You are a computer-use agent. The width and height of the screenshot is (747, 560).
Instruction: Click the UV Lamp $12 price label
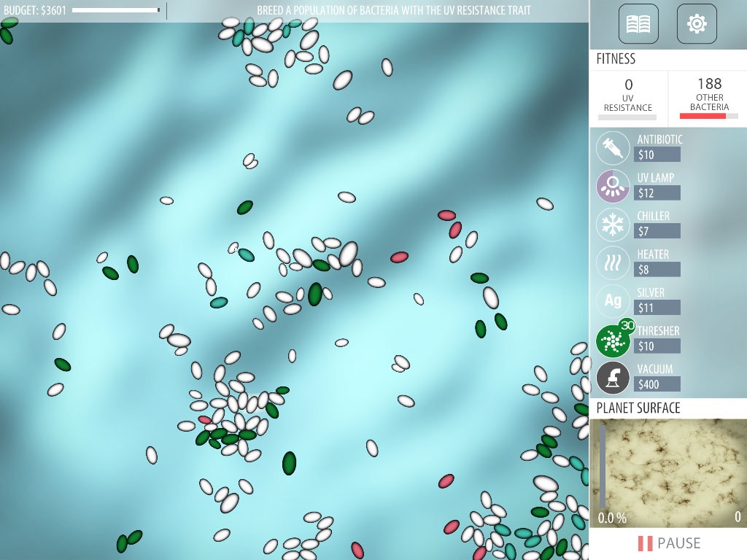pyautogui.click(x=657, y=192)
